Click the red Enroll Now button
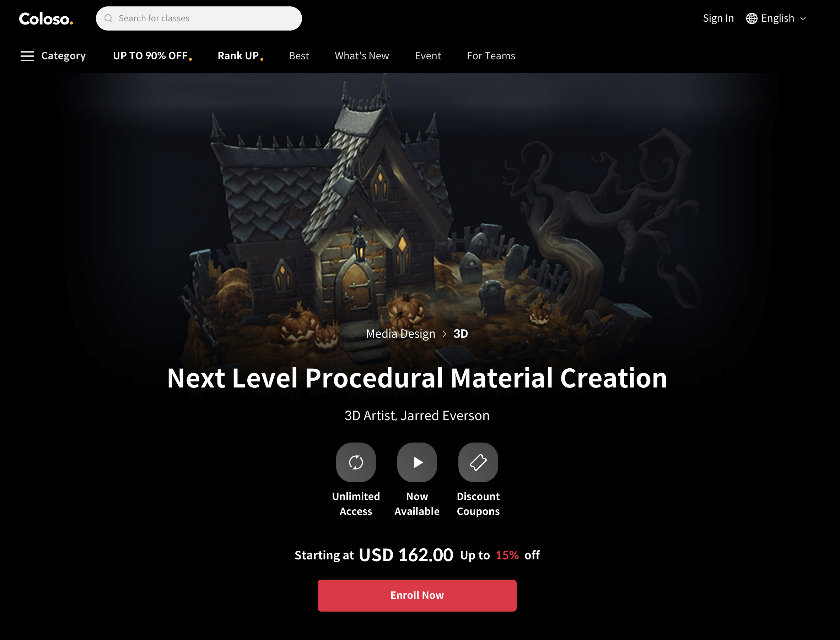 tap(417, 596)
